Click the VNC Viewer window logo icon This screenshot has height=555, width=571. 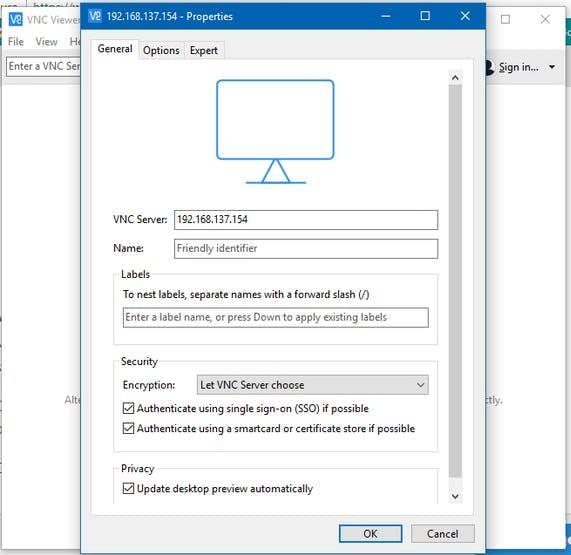point(16,19)
